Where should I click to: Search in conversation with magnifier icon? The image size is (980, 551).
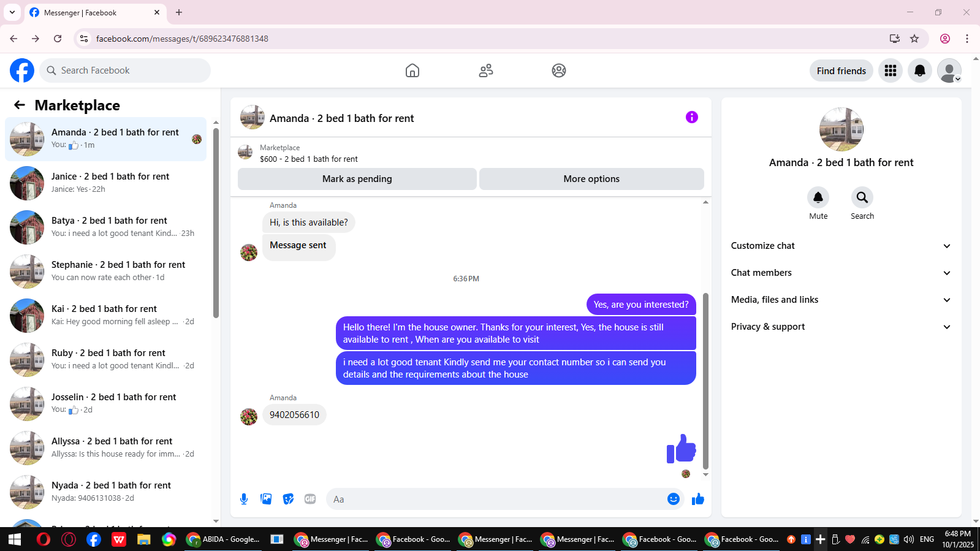862,197
